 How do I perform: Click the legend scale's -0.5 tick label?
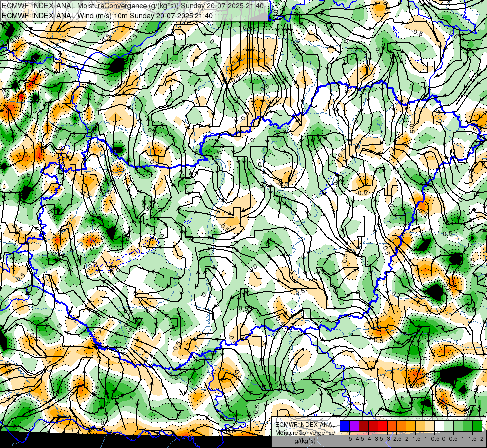point(434,439)
